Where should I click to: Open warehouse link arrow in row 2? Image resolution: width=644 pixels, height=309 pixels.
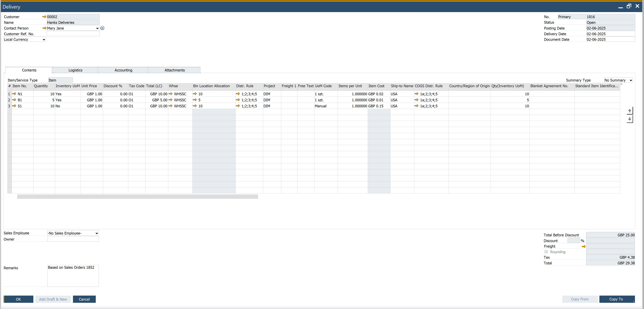pyautogui.click(x=171, y=100)
